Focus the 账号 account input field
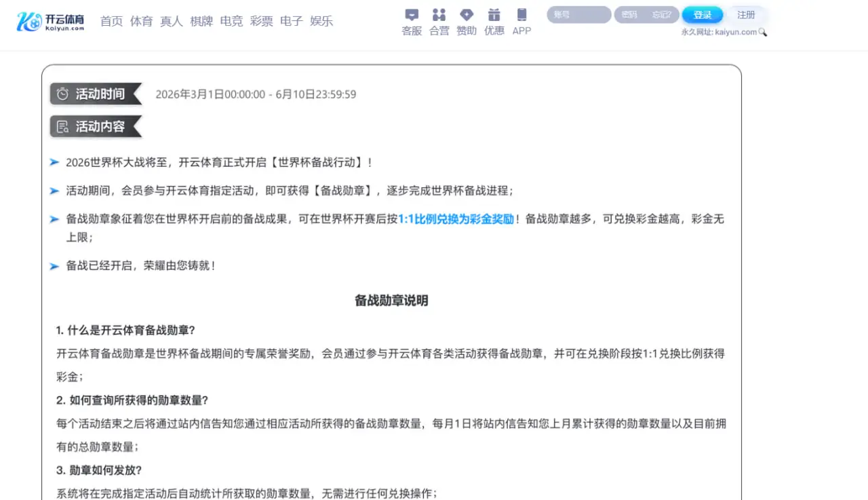This screenshot has width=868, height=500. (x=579, y=15)
